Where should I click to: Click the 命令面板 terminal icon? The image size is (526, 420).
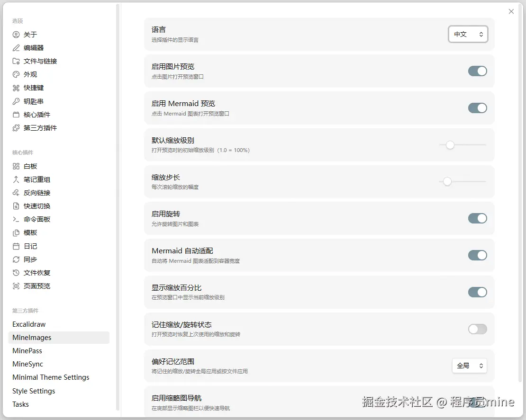pyautogui.click(x=16, y=219)
